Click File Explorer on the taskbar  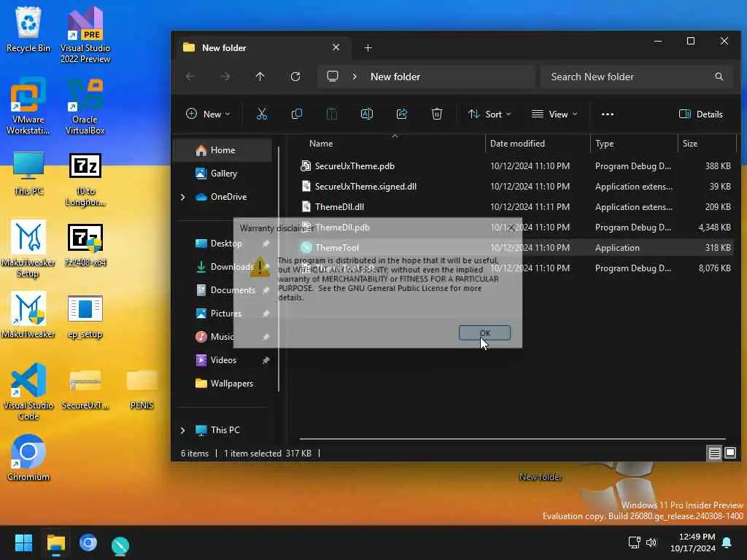[55, 542]
